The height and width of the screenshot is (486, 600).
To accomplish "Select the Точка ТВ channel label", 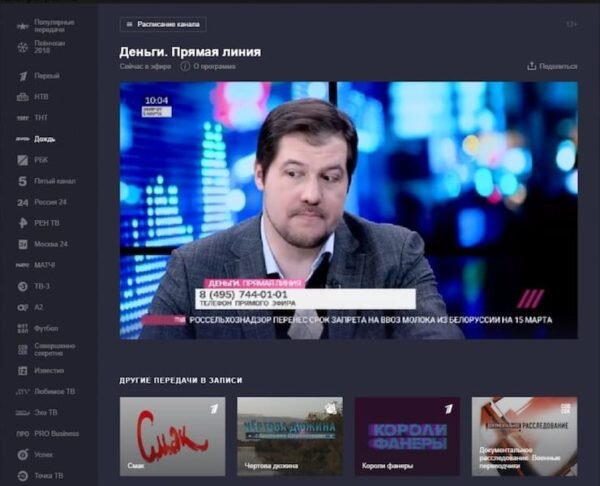I will pos(49,476).
